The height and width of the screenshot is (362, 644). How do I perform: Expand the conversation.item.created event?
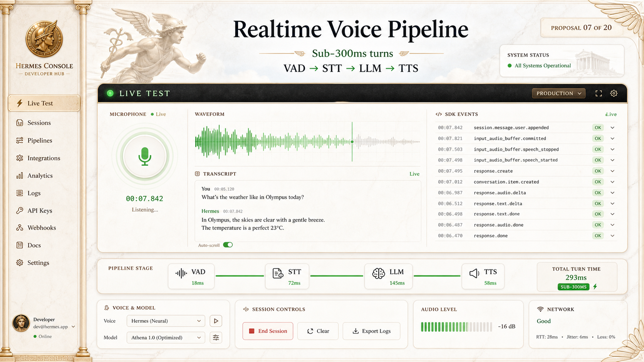[x=612, y=182]
